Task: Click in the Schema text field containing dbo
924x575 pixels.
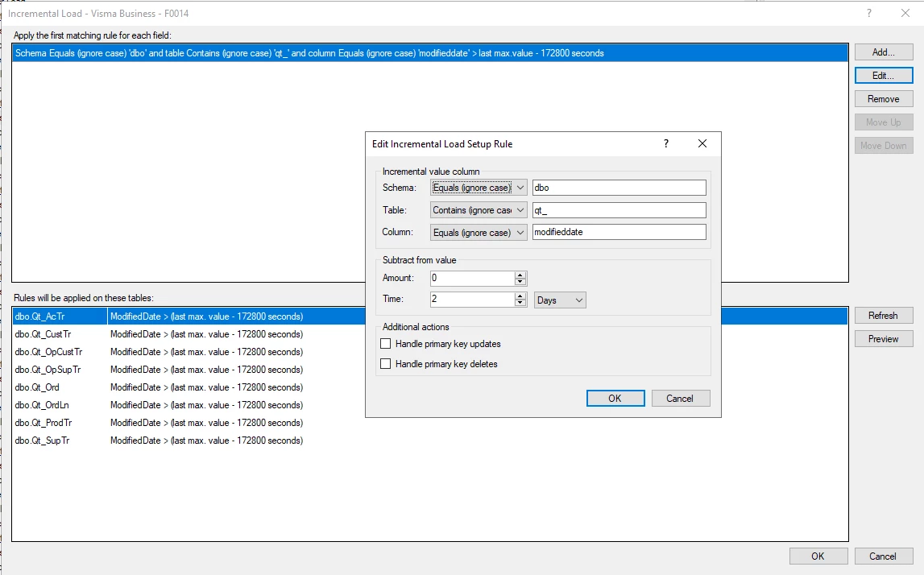Action: pyautogui.click(x=619, y=188)
